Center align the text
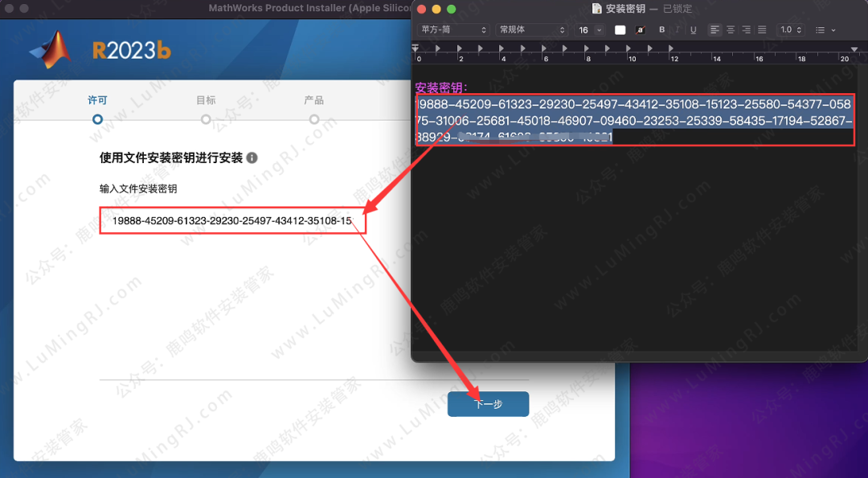Viewport: 868px width, 478px height. [x=731, y=30]
